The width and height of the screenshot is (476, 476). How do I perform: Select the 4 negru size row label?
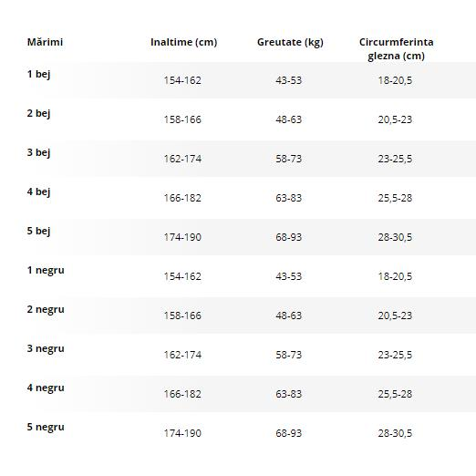pyautogui.click(x=46, y=388)
